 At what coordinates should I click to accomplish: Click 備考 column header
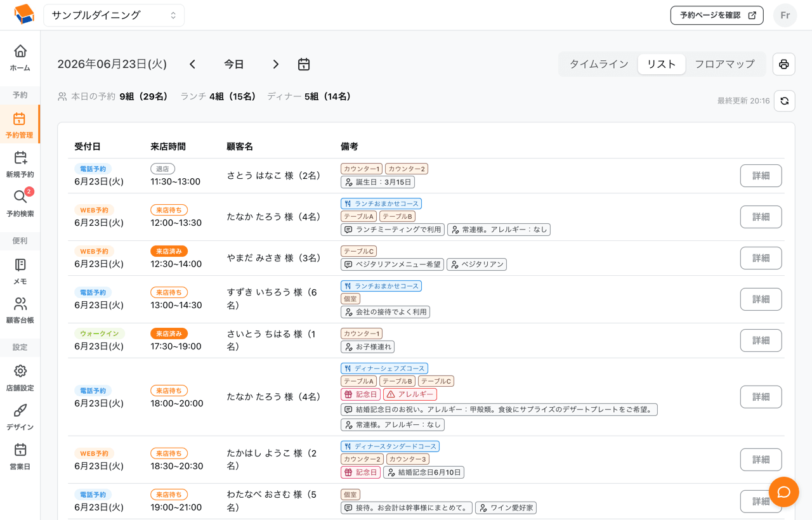coord(350,146)
